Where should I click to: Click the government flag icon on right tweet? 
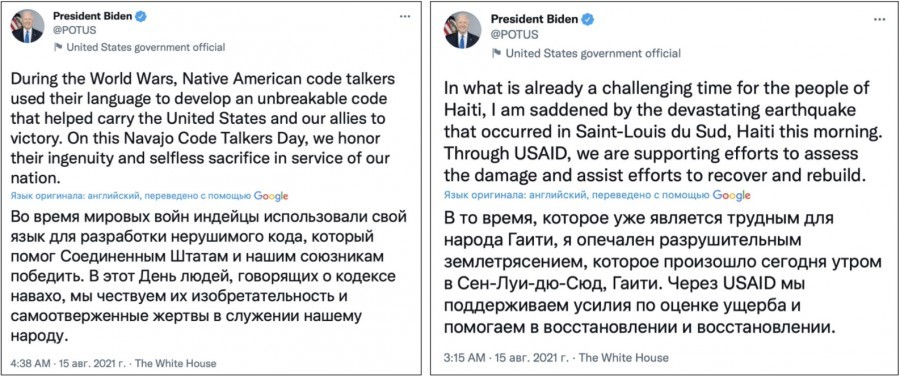tap(497, 53)
